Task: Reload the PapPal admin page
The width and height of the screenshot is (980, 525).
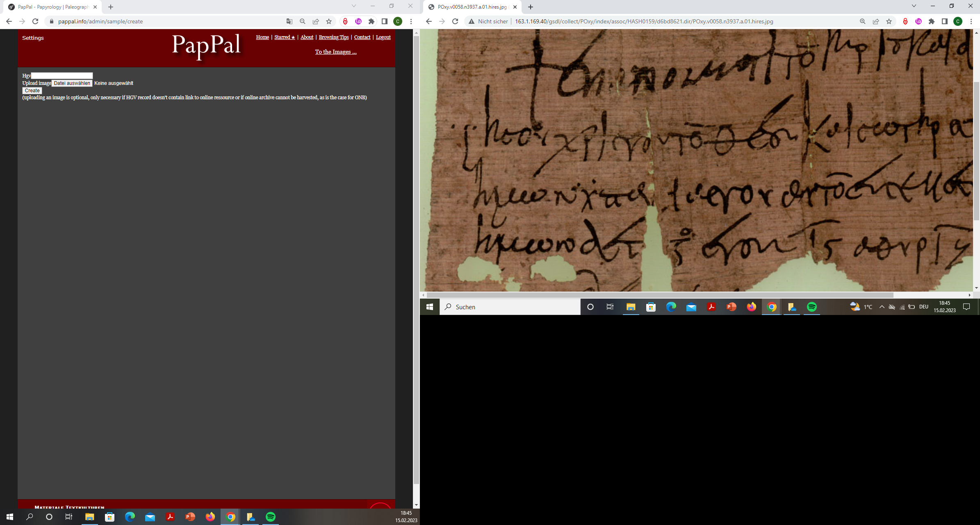Action: pyautogui.click(x=35, y=21)
